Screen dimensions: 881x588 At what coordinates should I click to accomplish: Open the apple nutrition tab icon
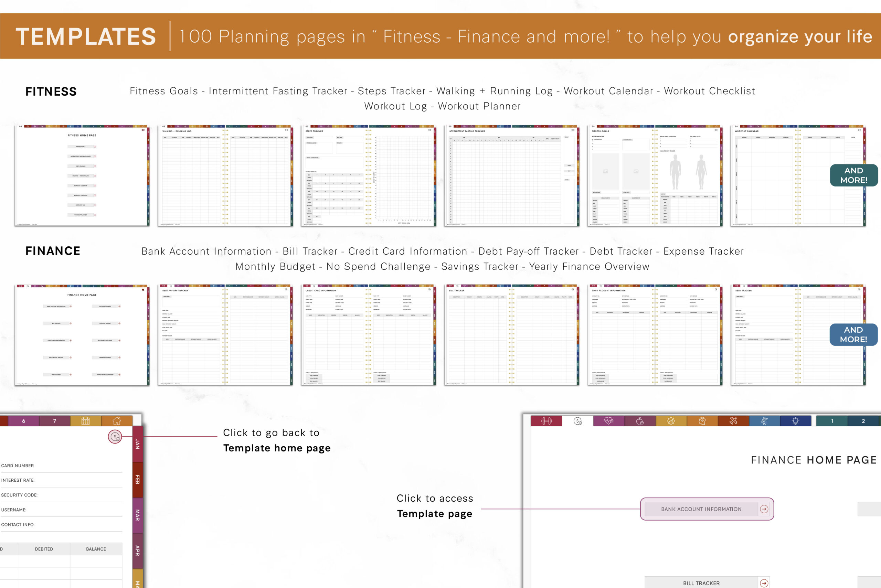point(639,421)
